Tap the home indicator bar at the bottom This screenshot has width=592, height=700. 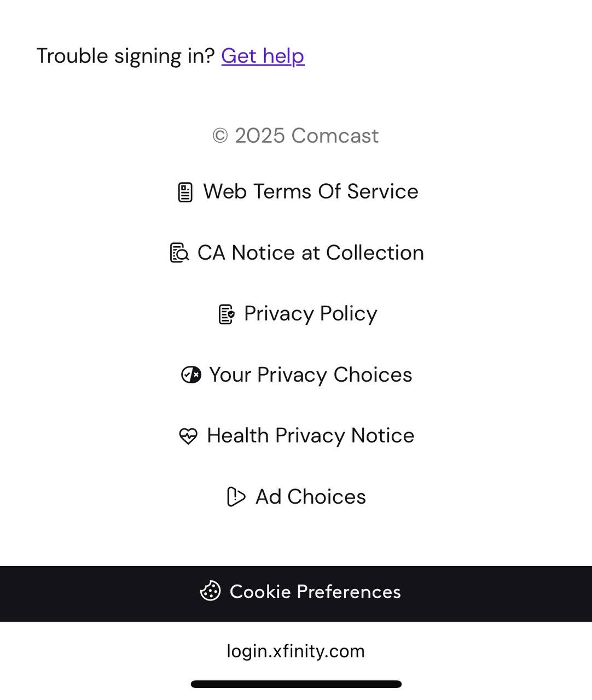click(x=296, y=684)
